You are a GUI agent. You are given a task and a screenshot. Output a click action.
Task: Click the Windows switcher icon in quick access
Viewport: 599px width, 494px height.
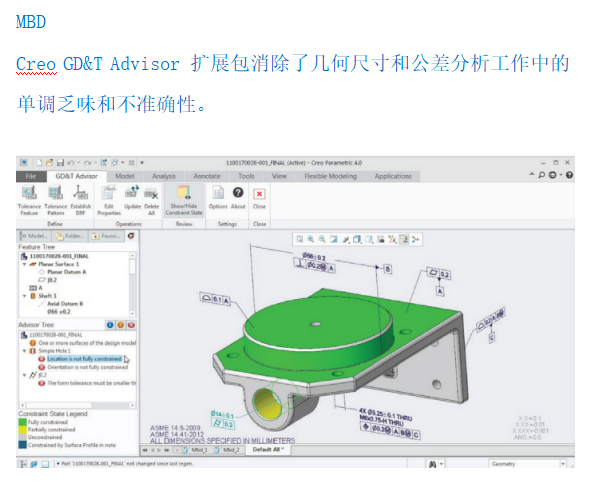tap(114, 163)
